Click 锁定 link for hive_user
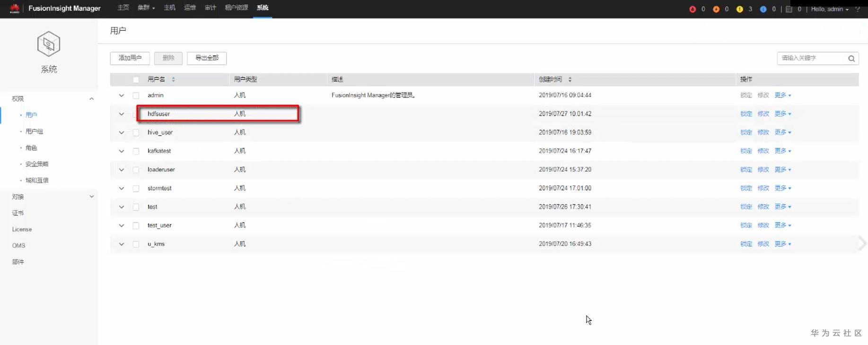This screenshot has width=868, height=345. point(746,133)
